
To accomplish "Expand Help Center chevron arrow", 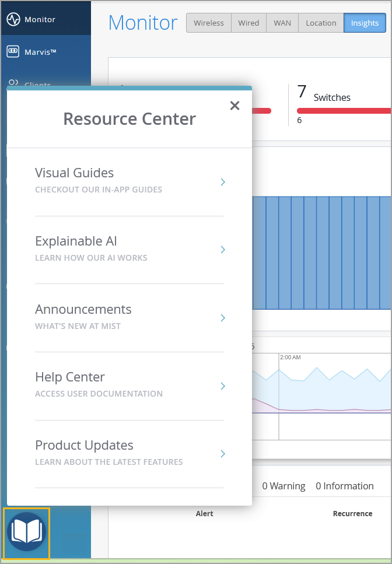I will pyautogui.click(x=222, y=386).
